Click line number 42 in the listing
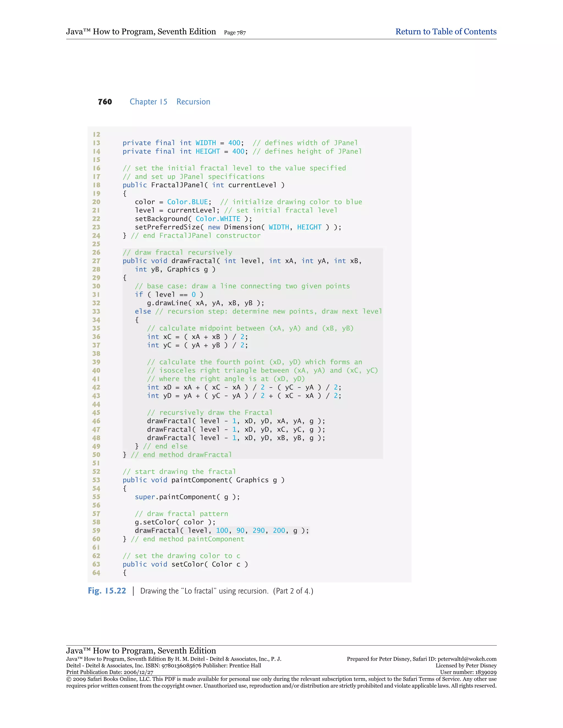This screenshot has width=563, height=728. click(96, 387)
